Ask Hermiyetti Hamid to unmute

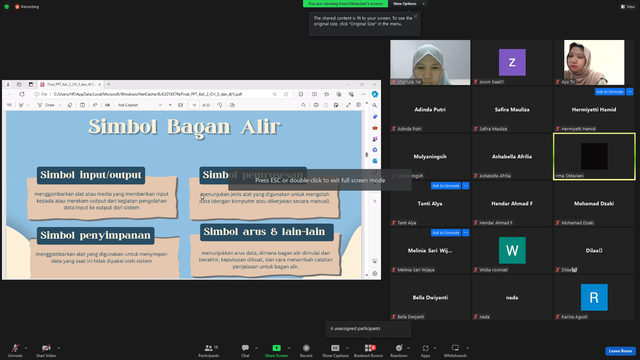pos(609,92)
